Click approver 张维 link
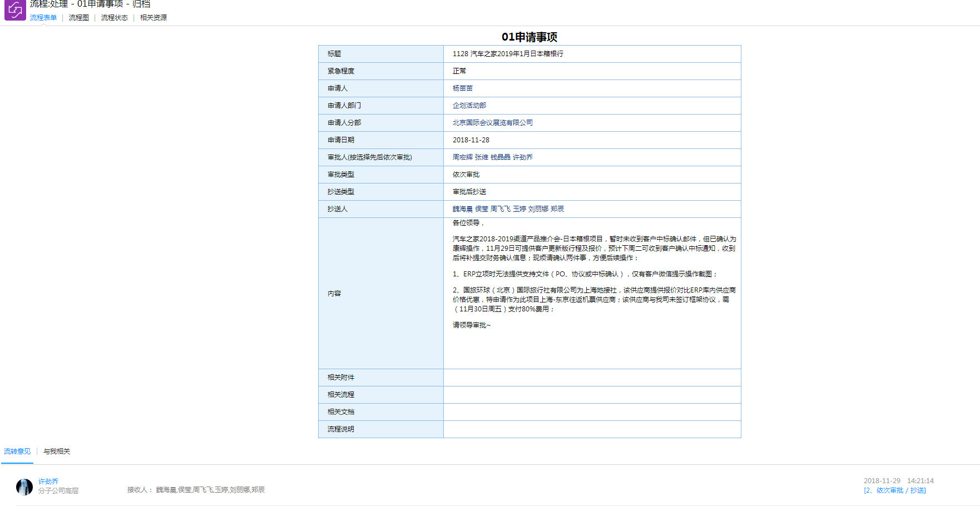This screenshot has height=506, width=980. pos(481,157)
